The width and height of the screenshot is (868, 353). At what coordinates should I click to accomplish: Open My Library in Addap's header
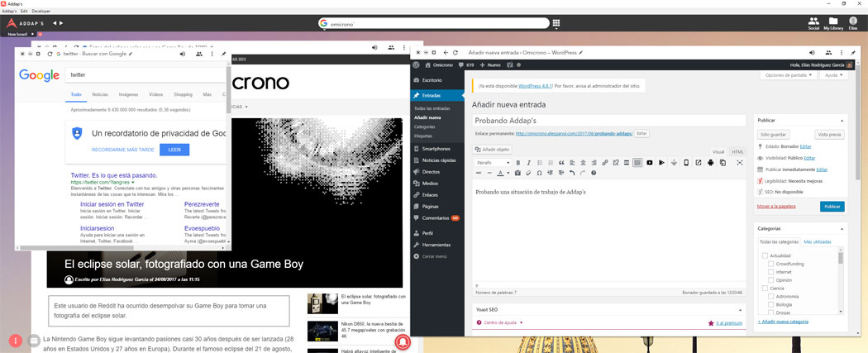[x=833, y=22]
